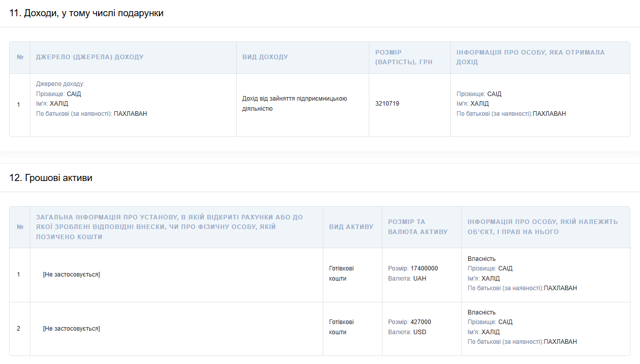Click the heading "11. Доходи, у тому числі подарунки"
Image resolution: width=640 pixels, height=364 pixels.
(x=87, y=13)
